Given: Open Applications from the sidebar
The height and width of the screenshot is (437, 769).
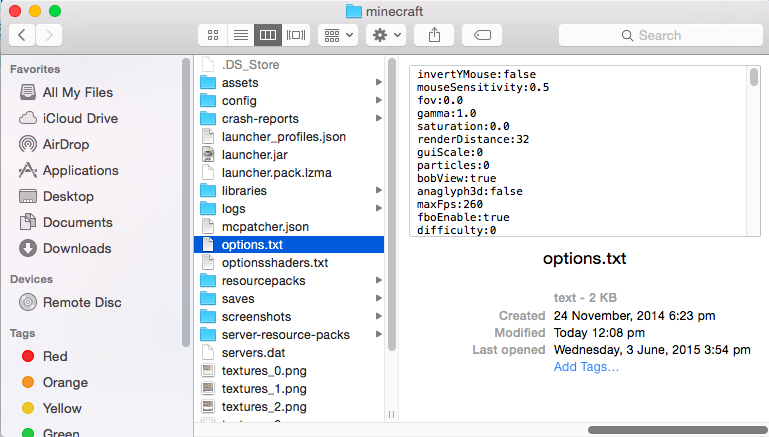Looking at the screenshot, I should point(80,170).
